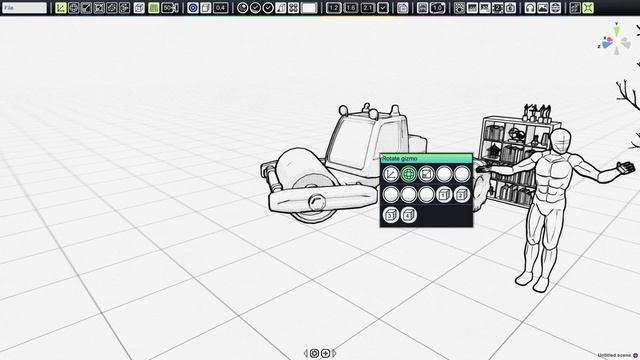Open the File menu field
Viewport: 640px width, 360px height.
pos(24,8)
